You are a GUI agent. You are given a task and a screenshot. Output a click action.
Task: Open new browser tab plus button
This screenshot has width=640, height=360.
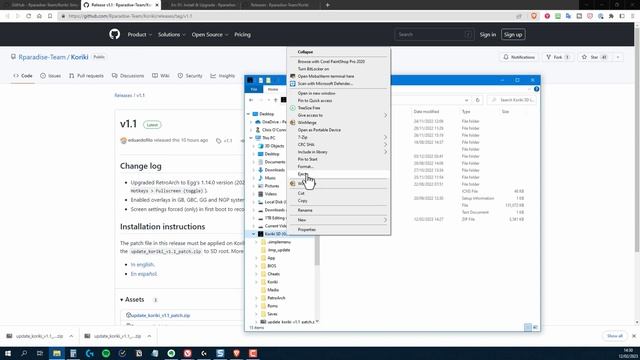[327, 5]
